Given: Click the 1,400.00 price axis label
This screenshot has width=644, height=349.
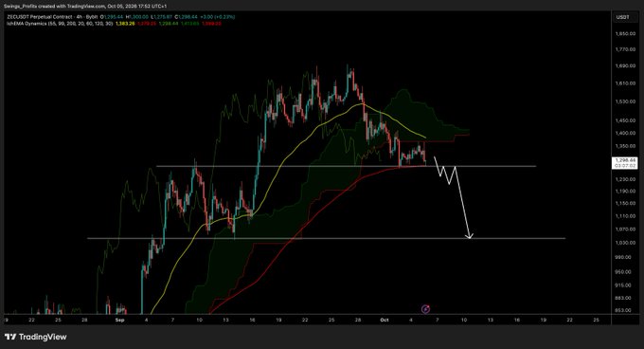Looking at the screenshot, I should (x=625, y=133).
